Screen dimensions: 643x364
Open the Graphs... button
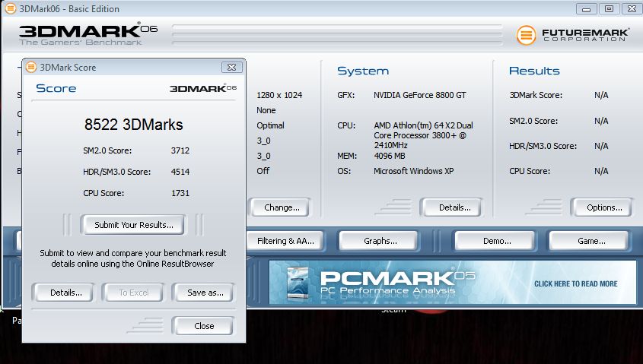tap(380, 241)
